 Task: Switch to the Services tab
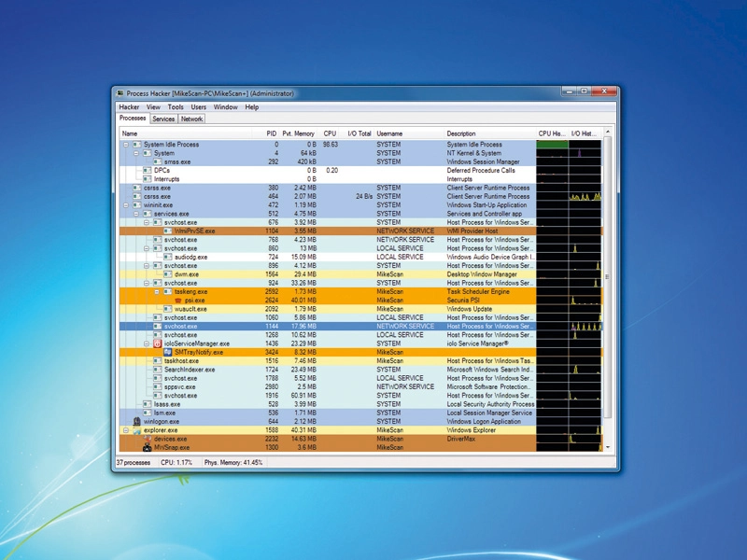(163, 119)
